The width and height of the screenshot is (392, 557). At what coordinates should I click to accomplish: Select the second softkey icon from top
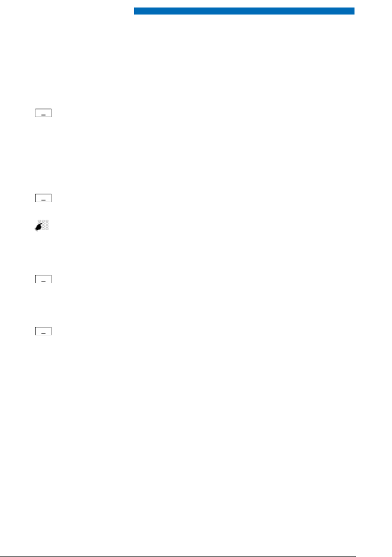(43, 198)
